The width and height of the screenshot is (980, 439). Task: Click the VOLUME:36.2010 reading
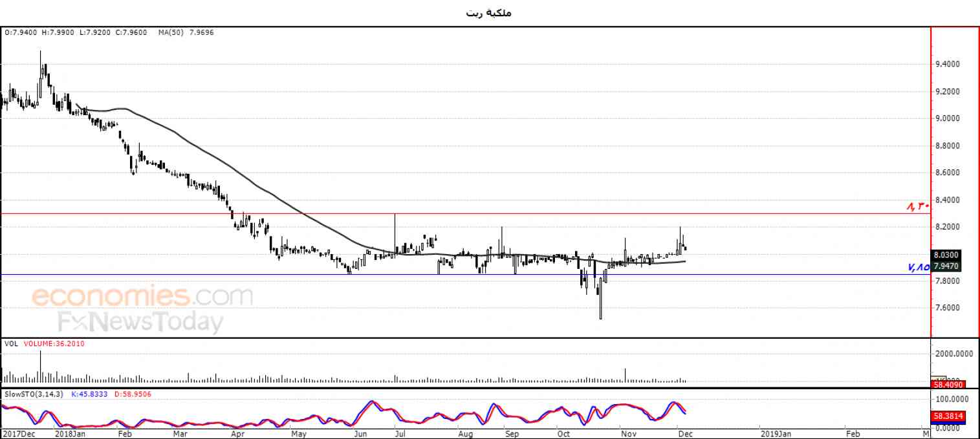click(54, 344)
